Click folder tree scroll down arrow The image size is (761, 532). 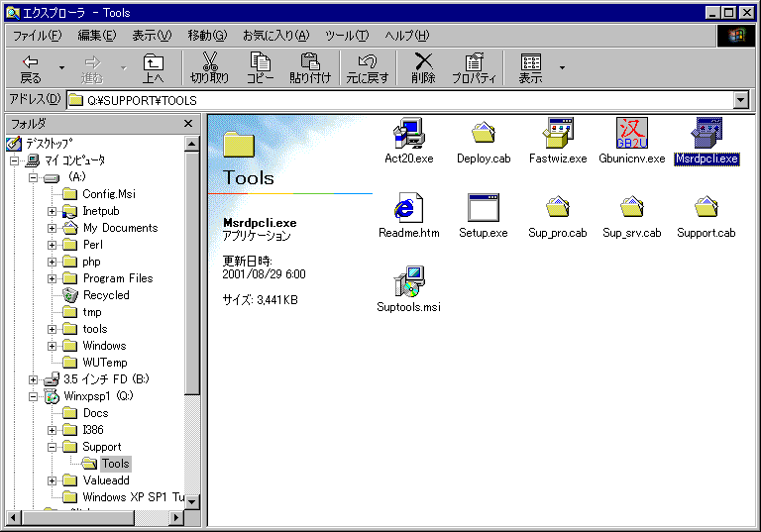tap(192, 501)
